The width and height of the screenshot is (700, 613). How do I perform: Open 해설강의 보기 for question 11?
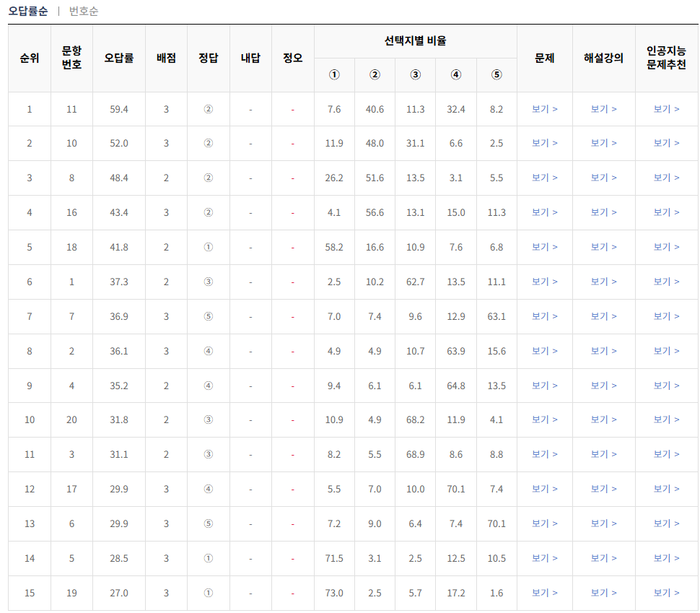click(x=603, y=109)
